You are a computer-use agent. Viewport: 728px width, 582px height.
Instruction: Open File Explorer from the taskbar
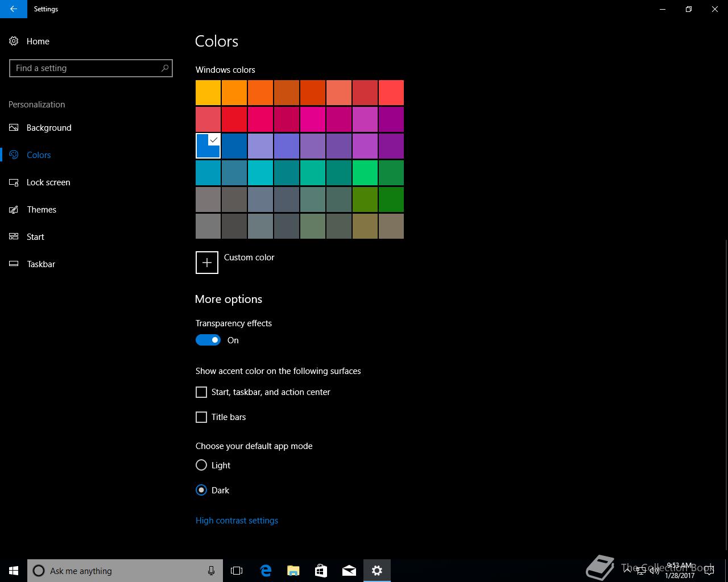[293, 571]
